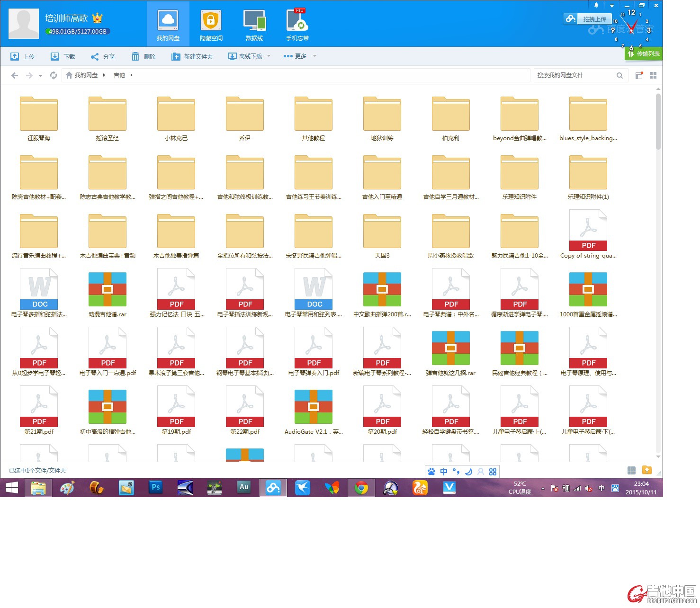This screenshot has width=700, height=608.
Task: Click the magnifier icon in search box
Action: [619, 75]
